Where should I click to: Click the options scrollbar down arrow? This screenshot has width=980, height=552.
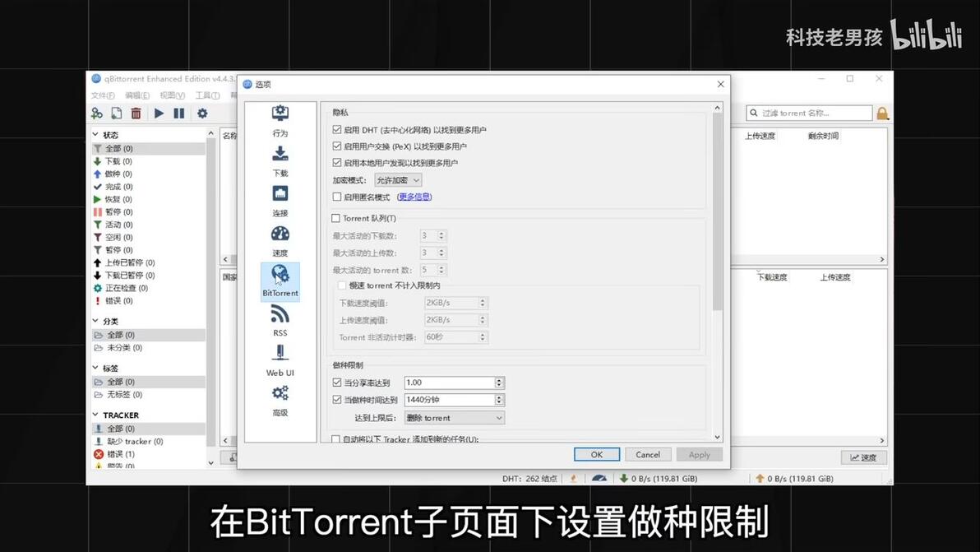[x=718, y=437]
